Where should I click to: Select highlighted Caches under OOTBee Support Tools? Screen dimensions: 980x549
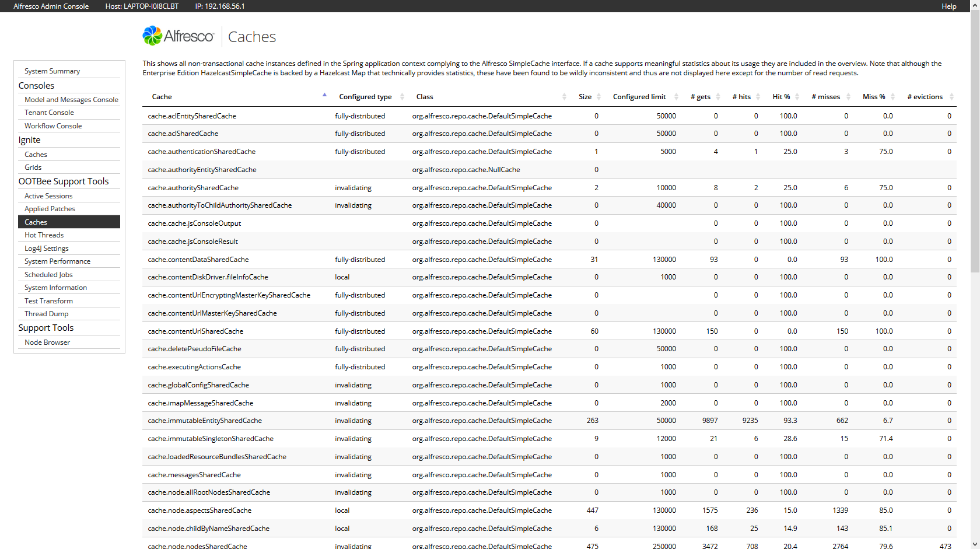(69, 222)
